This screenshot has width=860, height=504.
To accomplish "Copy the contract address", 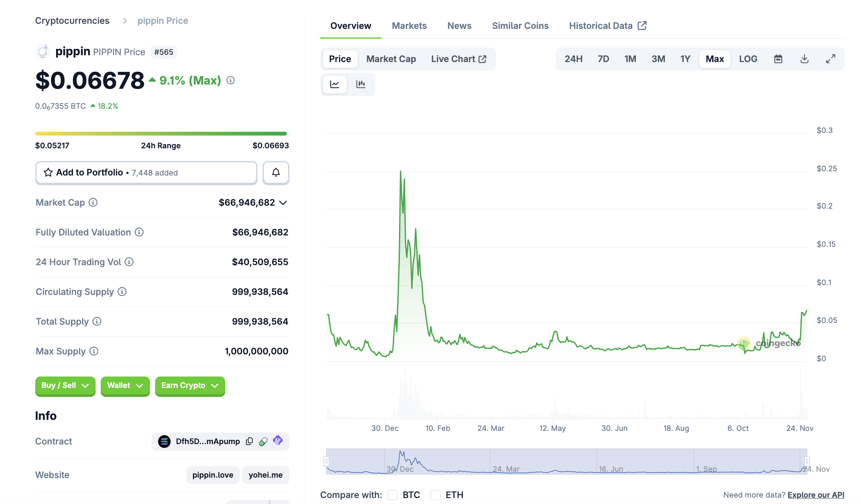I will coord(249,441).
